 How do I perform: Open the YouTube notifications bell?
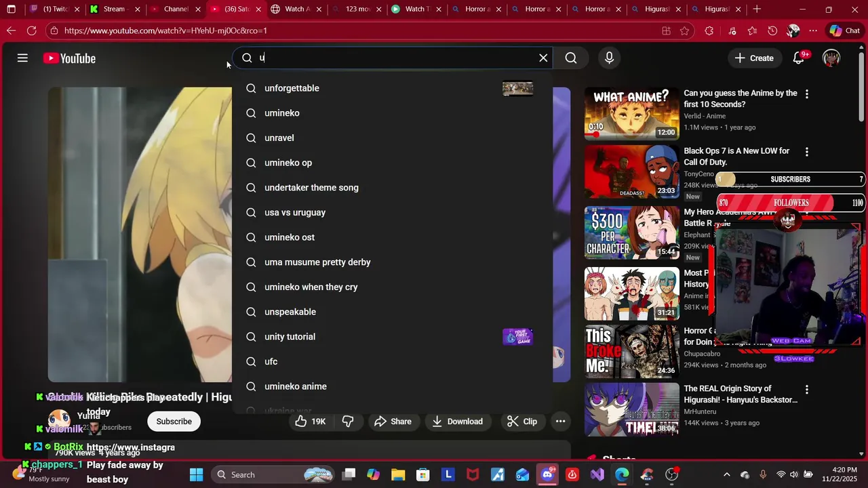click(x=799, y=58)
